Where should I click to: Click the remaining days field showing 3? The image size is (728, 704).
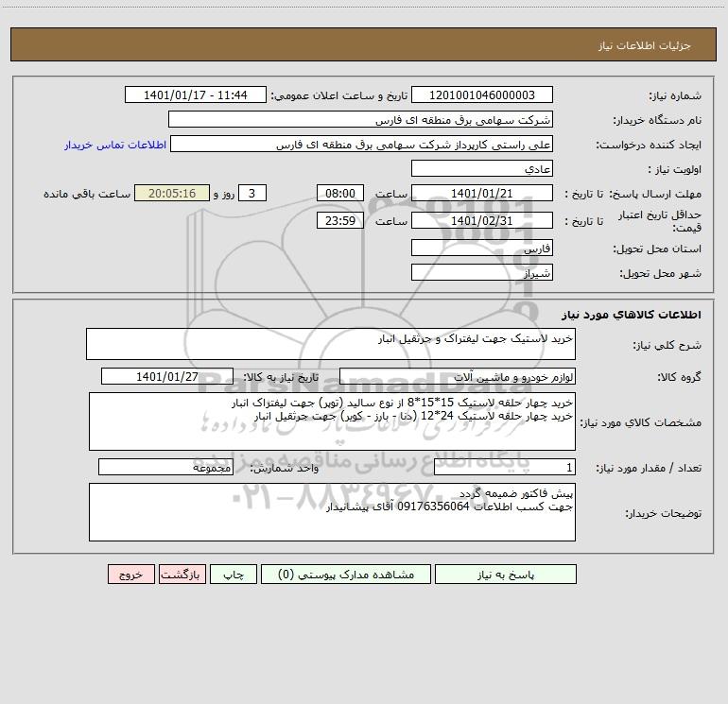(252, 193)
